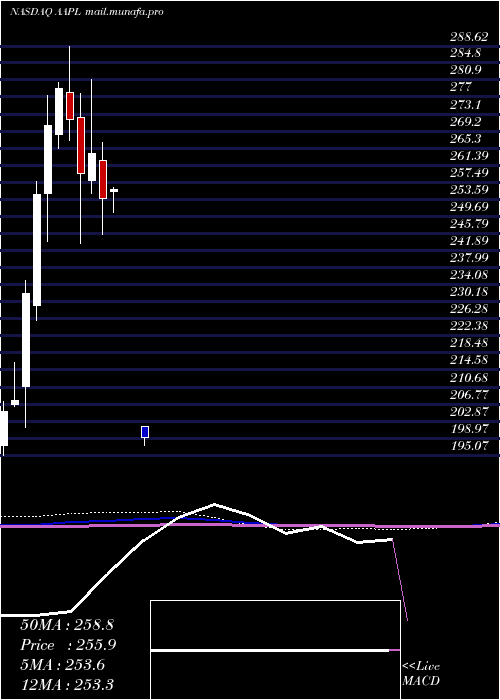The height and width of the screenshot is (700, 500).
Task: Click the 195.07 price axis label
Action: pos(469,446)
